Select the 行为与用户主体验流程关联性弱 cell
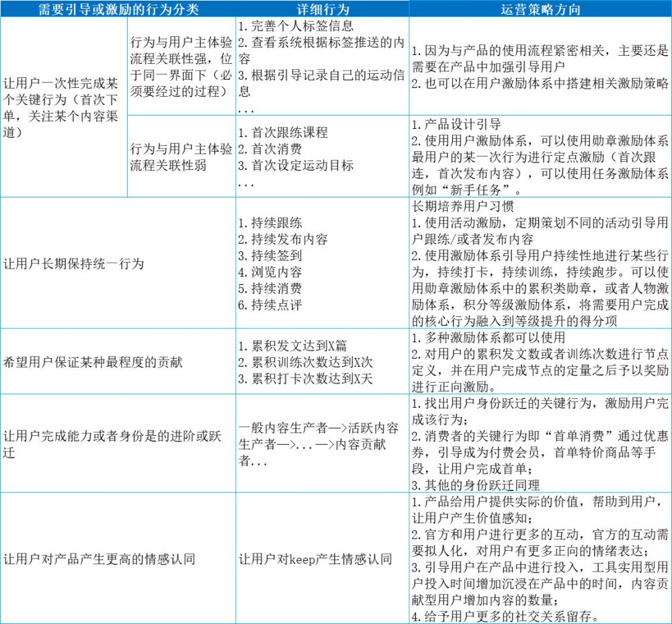Image resolution: width=672 pixels, height=624 pixels. pos(181,156)
